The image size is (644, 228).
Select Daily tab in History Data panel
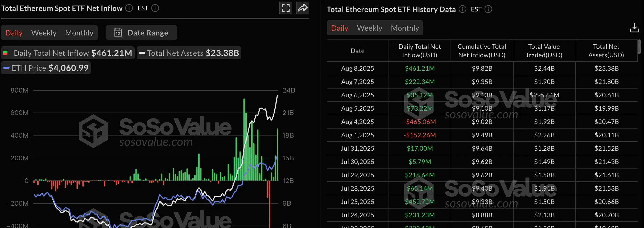tap(340, 28)
